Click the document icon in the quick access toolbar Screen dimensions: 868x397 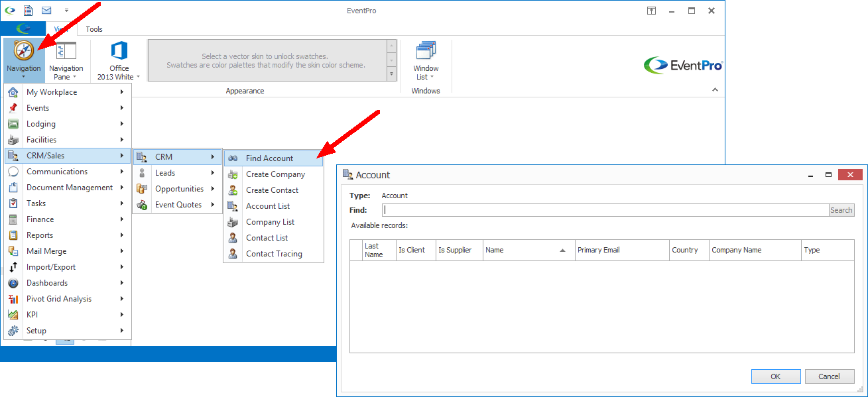click(28, 11)
